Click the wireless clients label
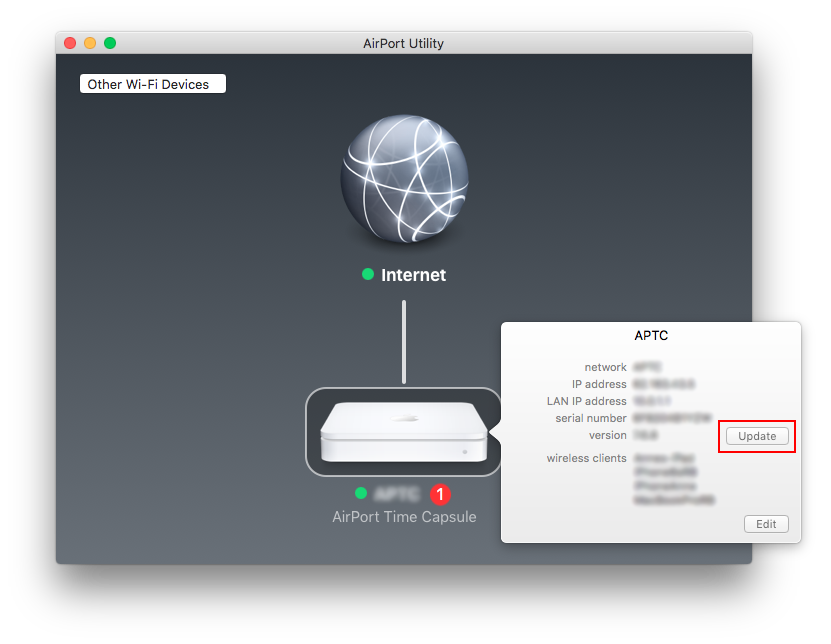The width and height of the screenshot is (831, 644). click(x=587, y=457)
